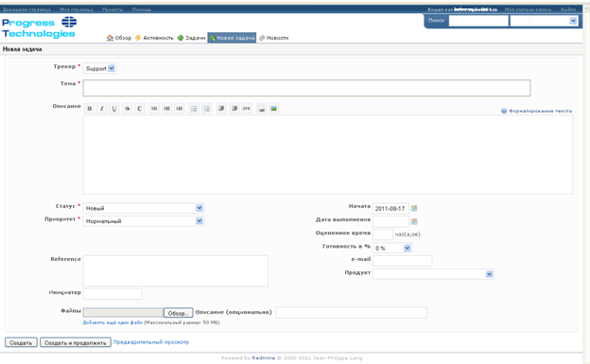Click the Оцененное время hours field
This screenshot has height=364, width=590.
[383, 234]
